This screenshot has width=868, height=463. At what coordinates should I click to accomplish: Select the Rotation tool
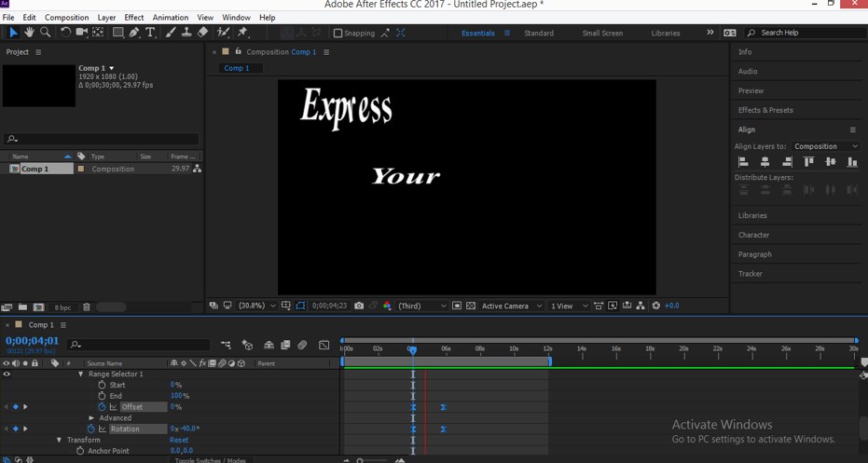pos(65,33)
